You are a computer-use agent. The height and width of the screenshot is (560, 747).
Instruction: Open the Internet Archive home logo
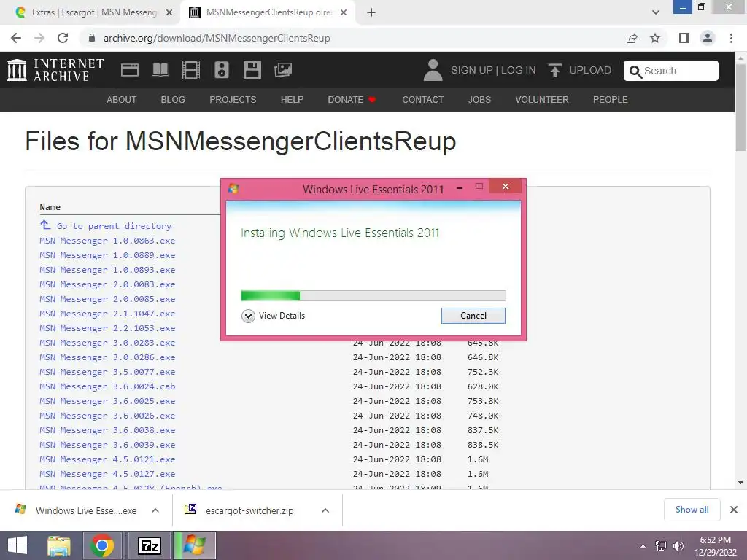point(55,70)
